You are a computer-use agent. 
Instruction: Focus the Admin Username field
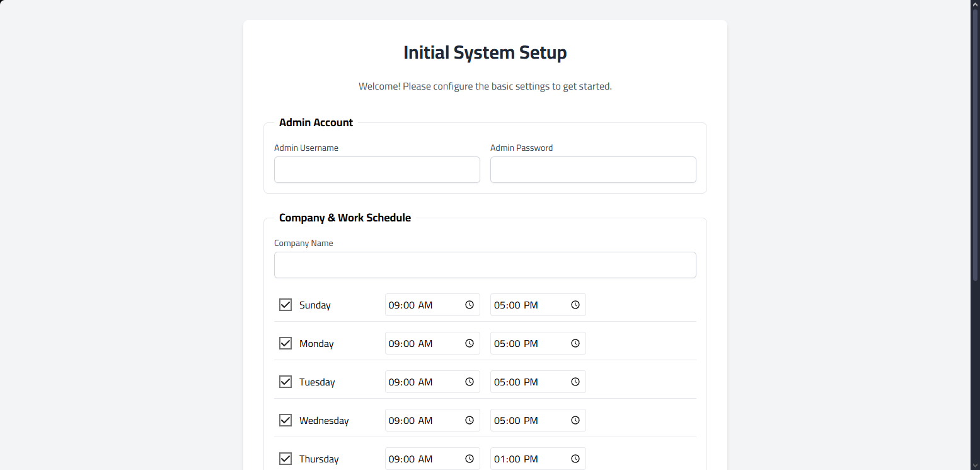(377, 170)
